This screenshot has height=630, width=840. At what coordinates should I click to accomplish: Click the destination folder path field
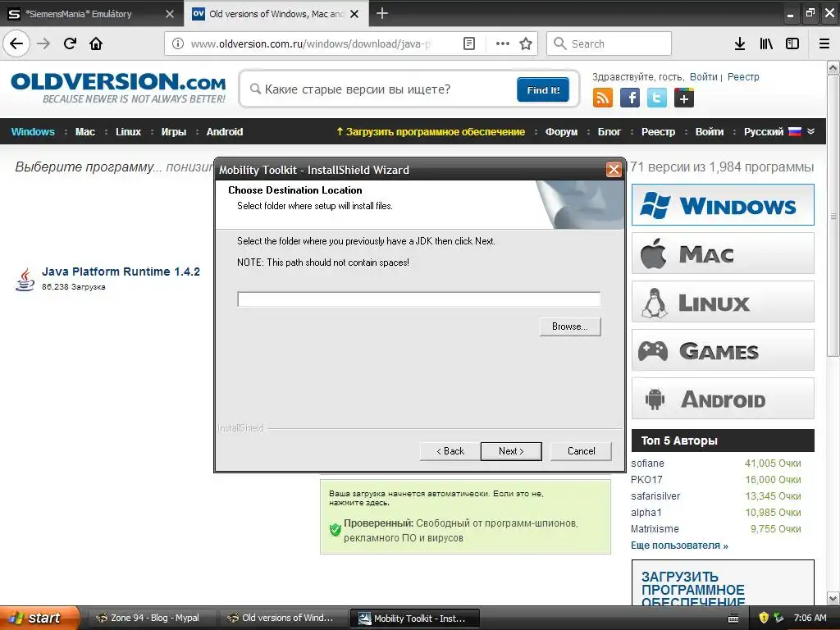(419, 299)
